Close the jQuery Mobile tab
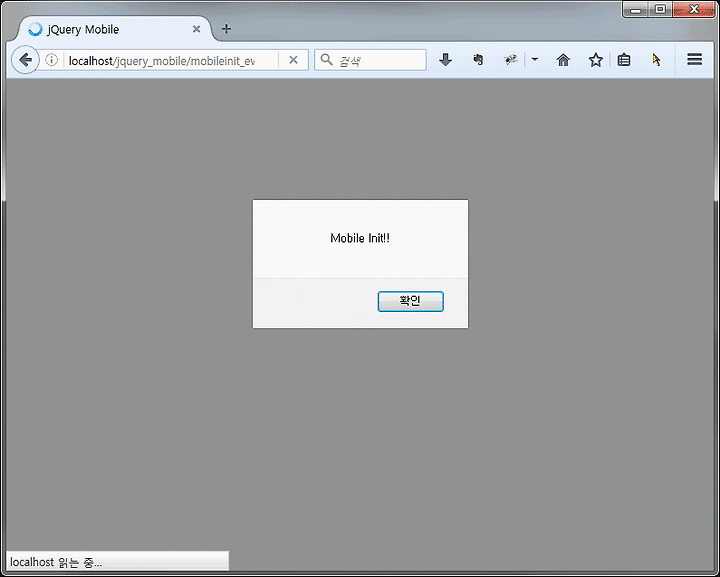The height and width of the screenshot is (577, 720). [197, 29]
